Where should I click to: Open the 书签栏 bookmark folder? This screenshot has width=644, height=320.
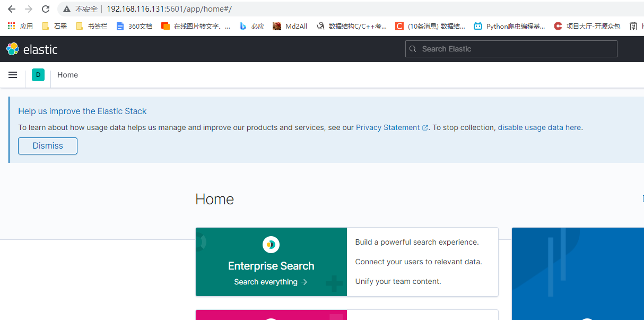tap(91, 26)
